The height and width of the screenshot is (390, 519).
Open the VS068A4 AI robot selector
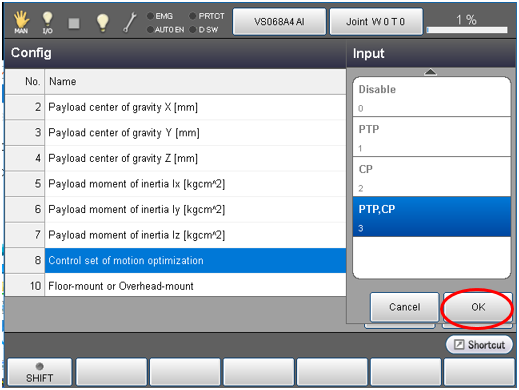tap(279, 22)
